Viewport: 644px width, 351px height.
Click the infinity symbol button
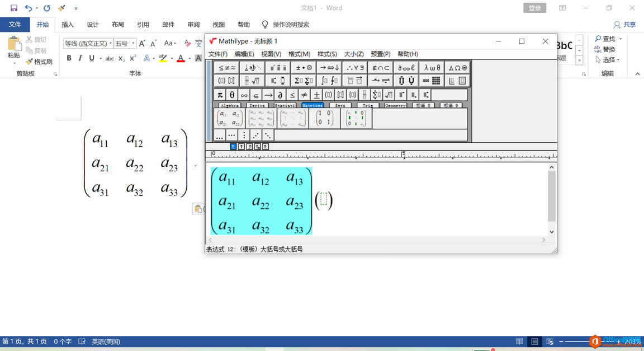click(244, 95)
